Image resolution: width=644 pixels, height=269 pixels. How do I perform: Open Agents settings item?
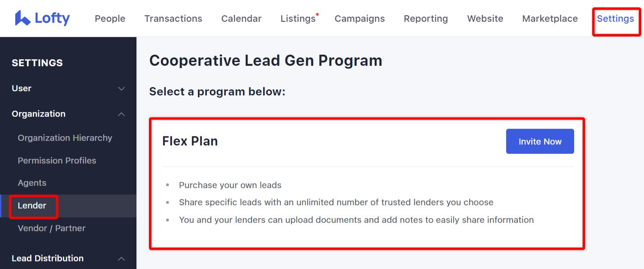coord(32,183)
